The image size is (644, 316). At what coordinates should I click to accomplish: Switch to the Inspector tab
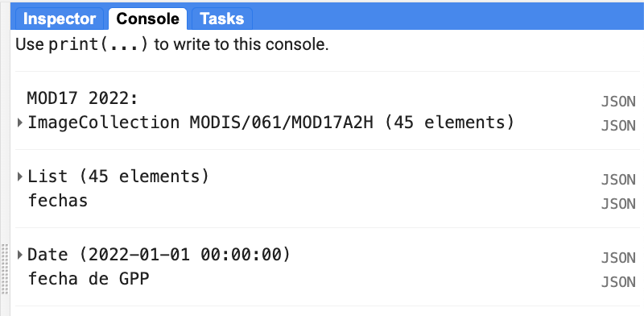(x=59, y=19)
